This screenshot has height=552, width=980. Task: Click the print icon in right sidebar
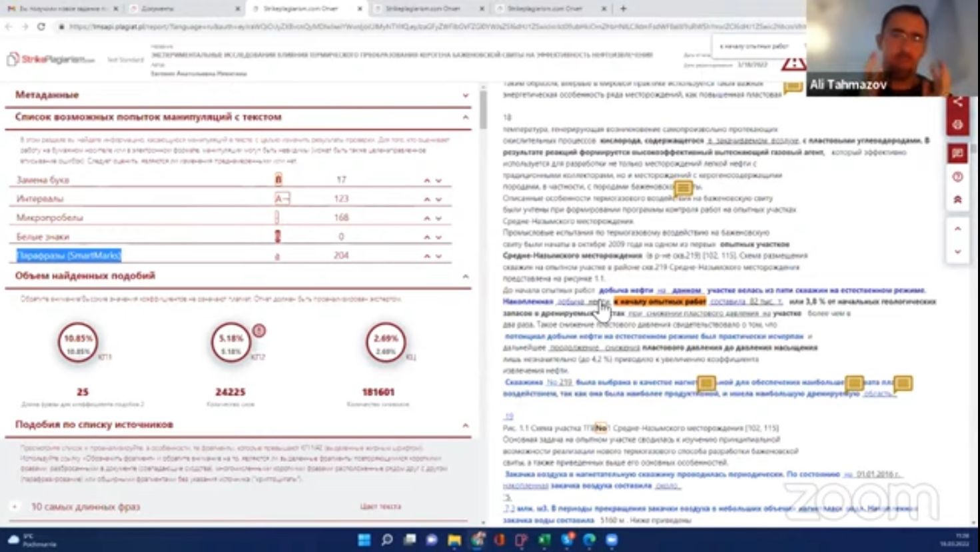pos(957,125)
